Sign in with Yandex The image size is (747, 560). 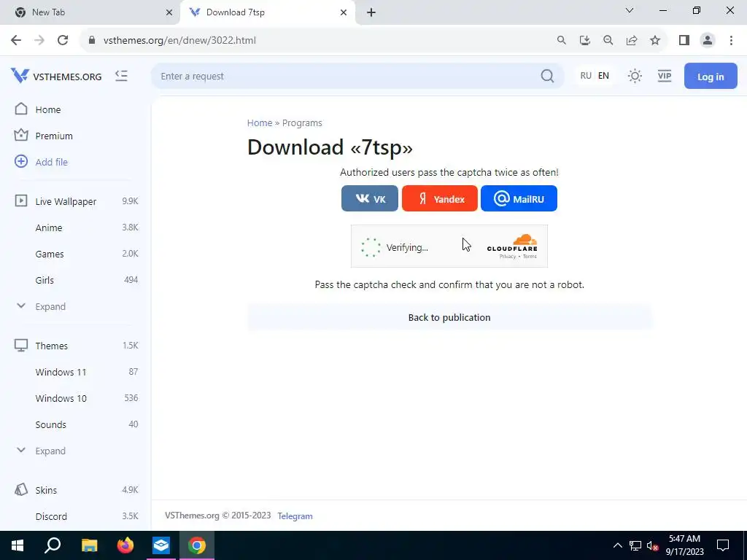tap(439, 198)
